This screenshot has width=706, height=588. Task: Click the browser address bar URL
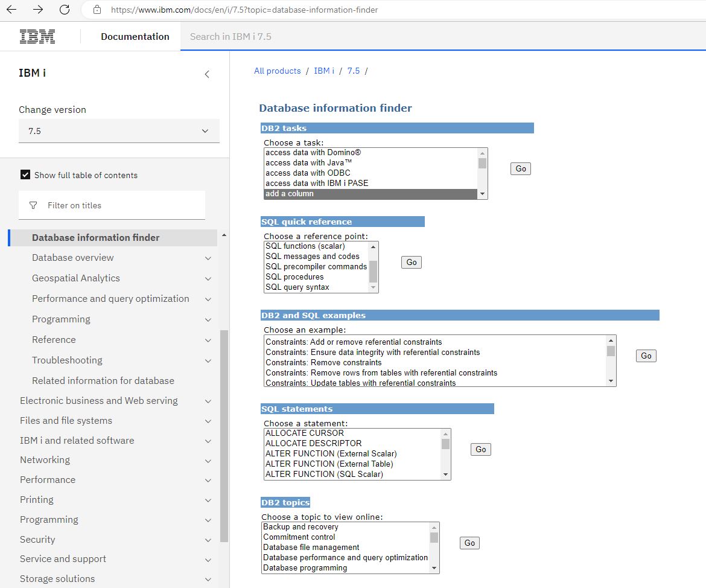click(x=244, y=10)
